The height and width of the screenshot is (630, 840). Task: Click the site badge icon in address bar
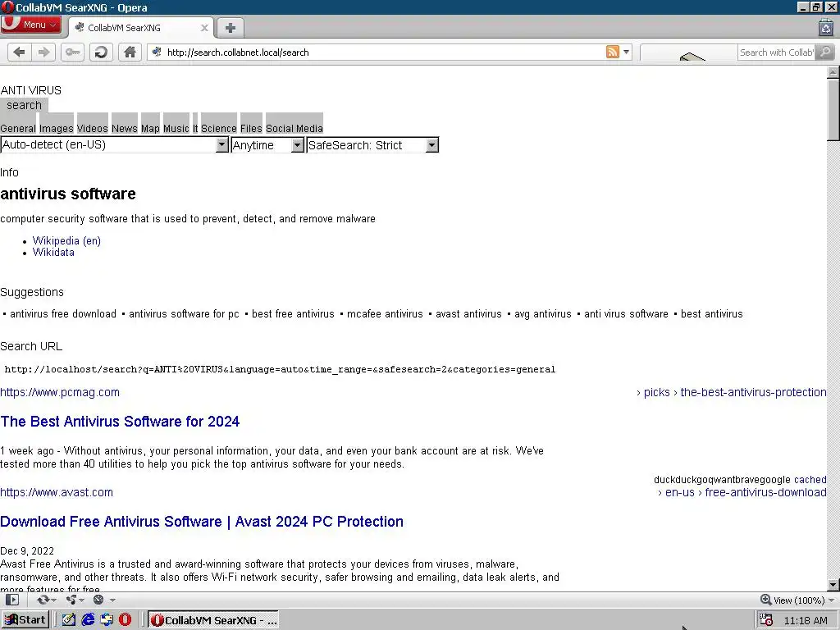click(x=157, y=52)
